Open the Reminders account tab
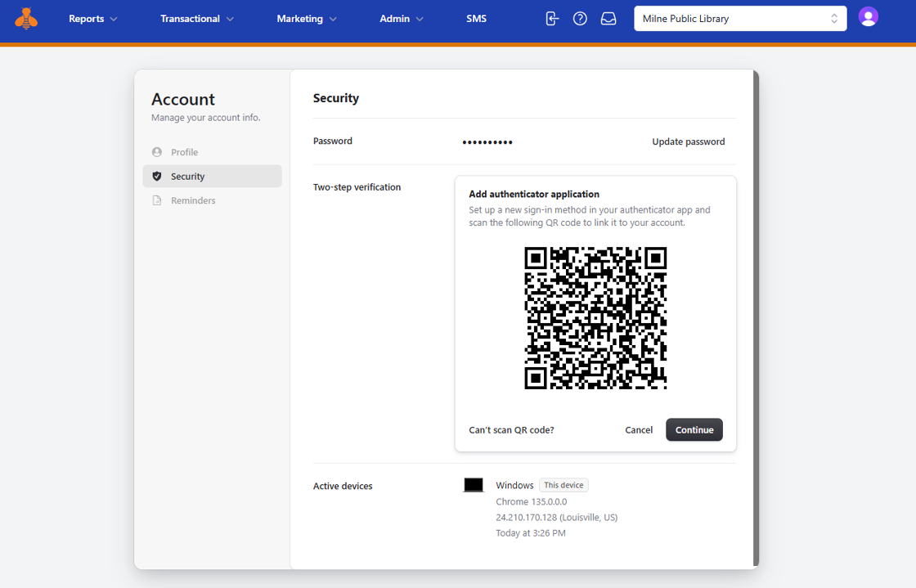Image resolution: width=916 pixels, height=588 pixels. click(212, 200)
